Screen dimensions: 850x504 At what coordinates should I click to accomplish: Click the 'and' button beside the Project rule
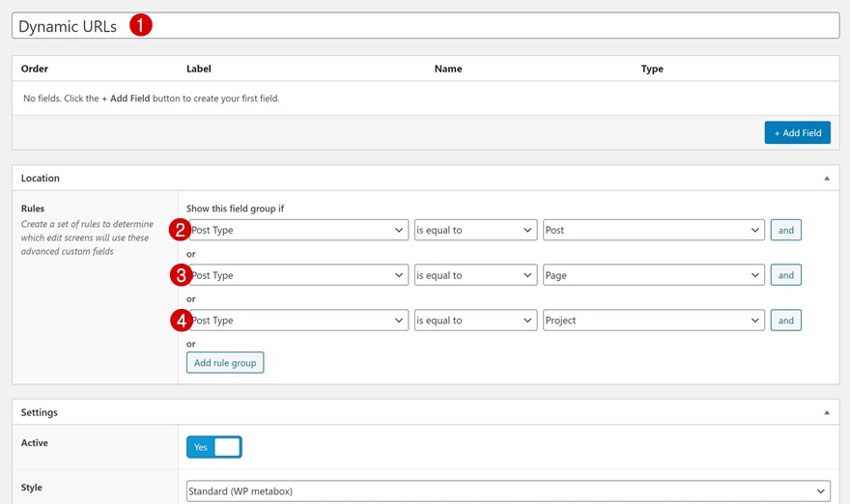[x=785, y=321]
